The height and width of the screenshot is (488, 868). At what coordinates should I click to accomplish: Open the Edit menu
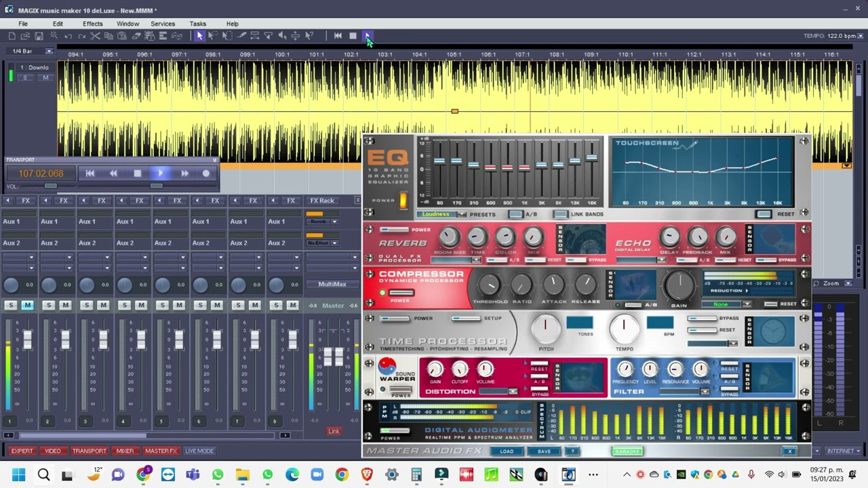click(x=58, y=24)
